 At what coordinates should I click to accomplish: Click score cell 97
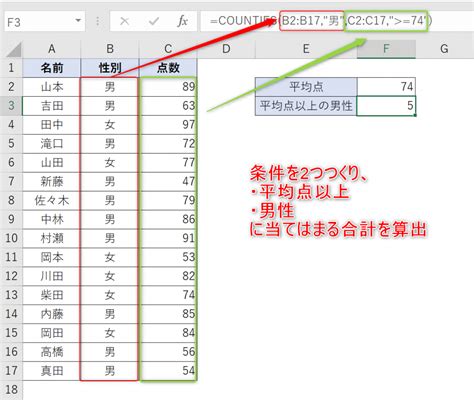(x=168, y=125)
